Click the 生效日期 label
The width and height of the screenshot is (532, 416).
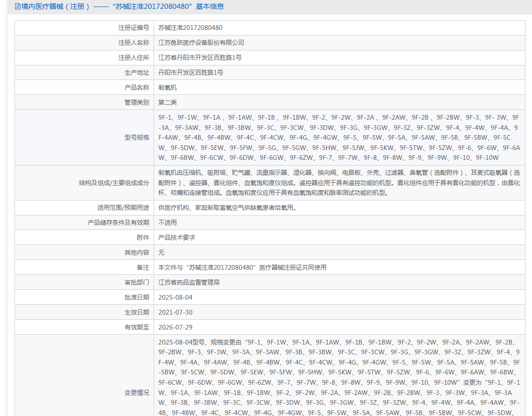[137, 312]
